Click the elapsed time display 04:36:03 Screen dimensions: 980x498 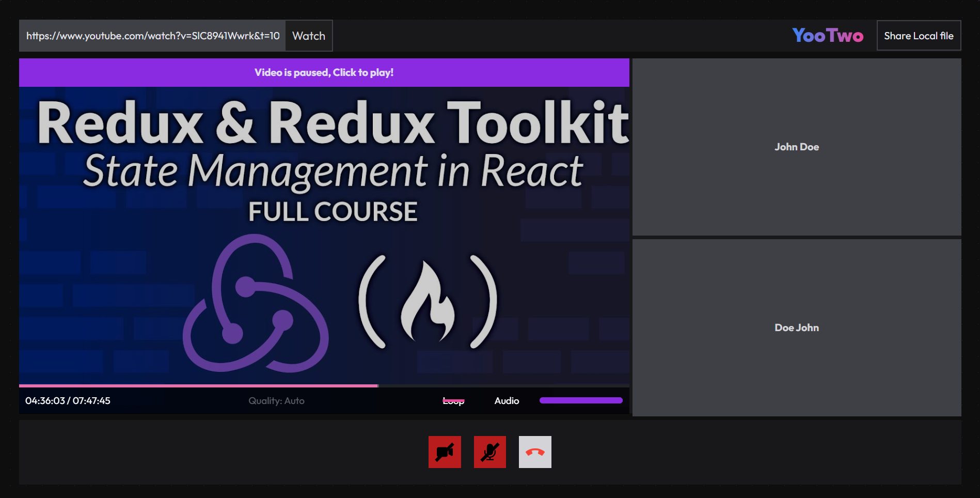45,401
